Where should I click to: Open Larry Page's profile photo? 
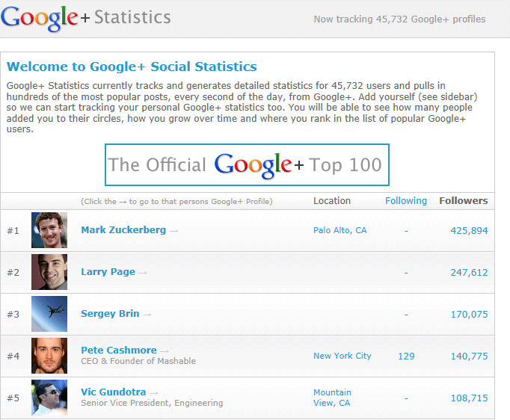coord(49,272)
